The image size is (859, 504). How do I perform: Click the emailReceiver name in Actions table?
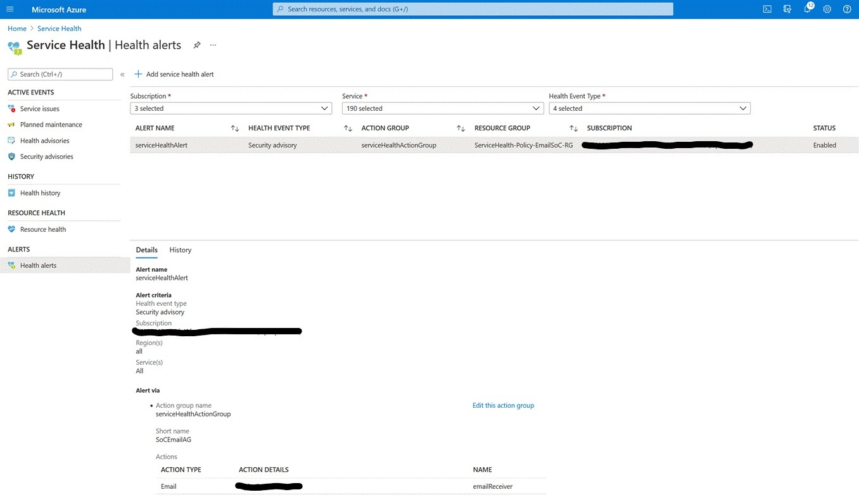[x=493, y=486]
